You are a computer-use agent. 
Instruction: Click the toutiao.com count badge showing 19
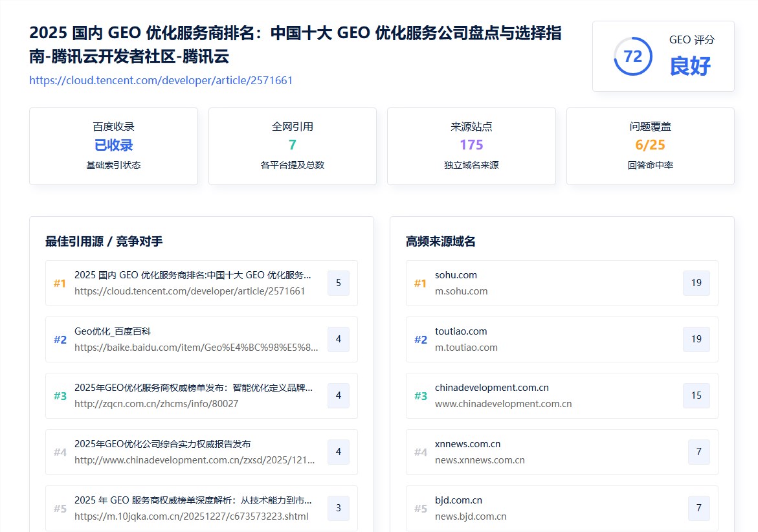click(696, 339)
